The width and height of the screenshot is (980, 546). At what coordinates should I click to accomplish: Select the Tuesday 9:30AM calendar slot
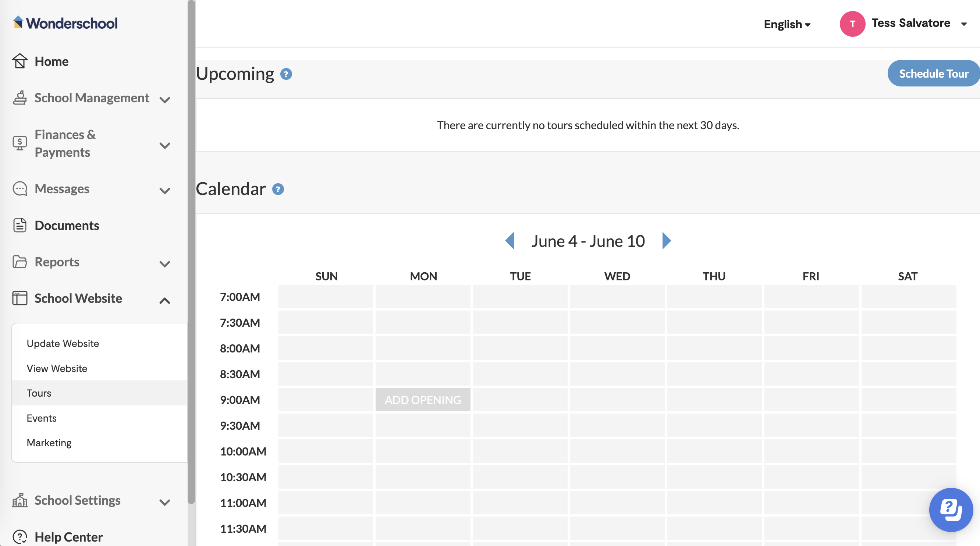[x=520, y=425]
